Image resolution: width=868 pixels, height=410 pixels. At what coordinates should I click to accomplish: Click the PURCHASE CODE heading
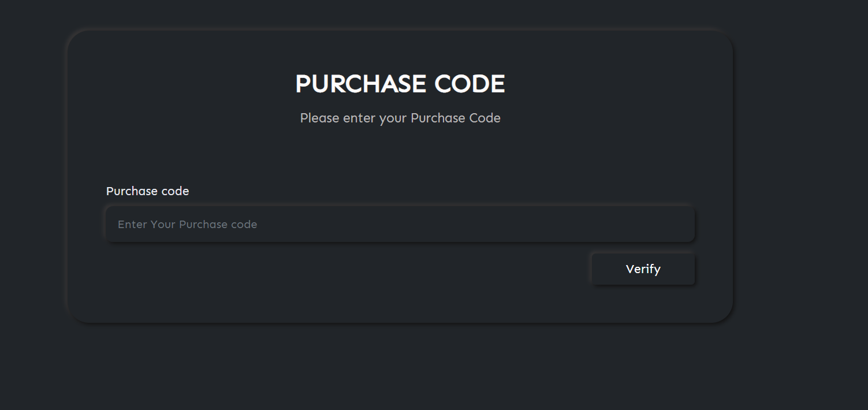tap(400, 84)
